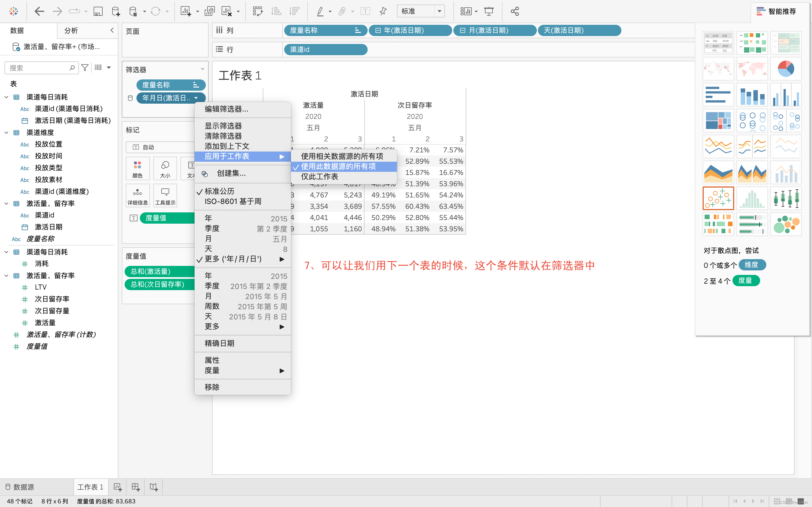Select the pie chart in Show Me

(785, 69)
